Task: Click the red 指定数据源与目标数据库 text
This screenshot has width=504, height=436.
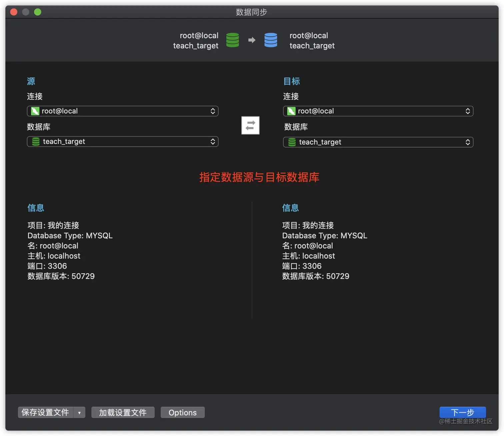Action: pos(259,177)
